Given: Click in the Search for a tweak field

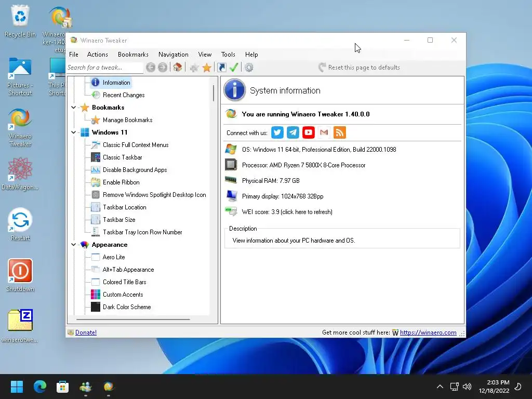Looking at the screenshot, I should (104, 68).
